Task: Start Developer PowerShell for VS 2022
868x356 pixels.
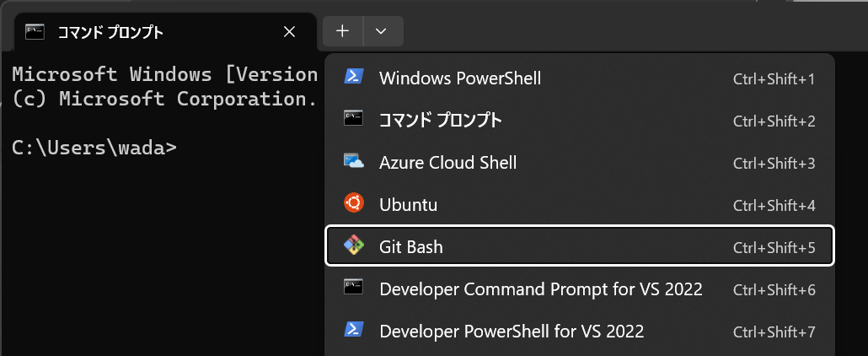Action: coord(512,330)
